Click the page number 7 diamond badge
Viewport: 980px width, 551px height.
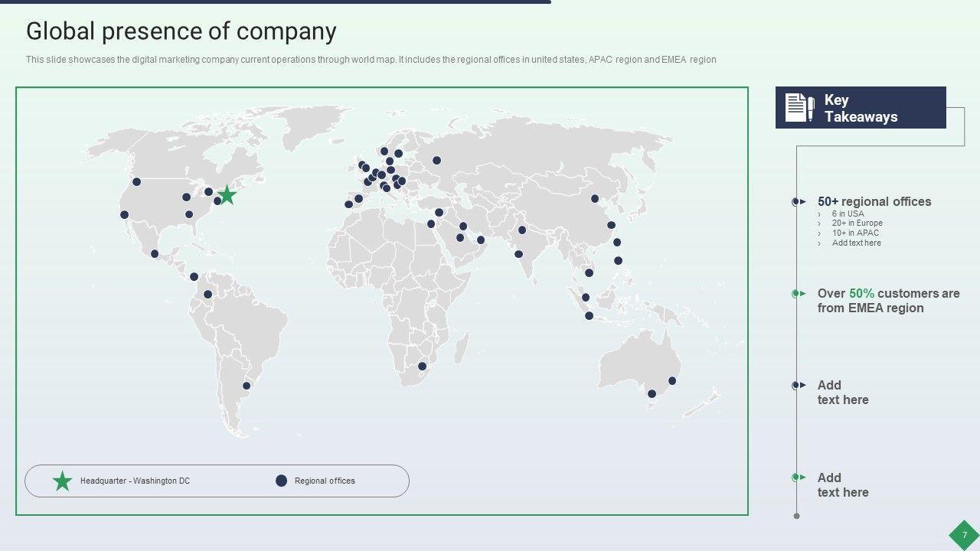(964, 535)
